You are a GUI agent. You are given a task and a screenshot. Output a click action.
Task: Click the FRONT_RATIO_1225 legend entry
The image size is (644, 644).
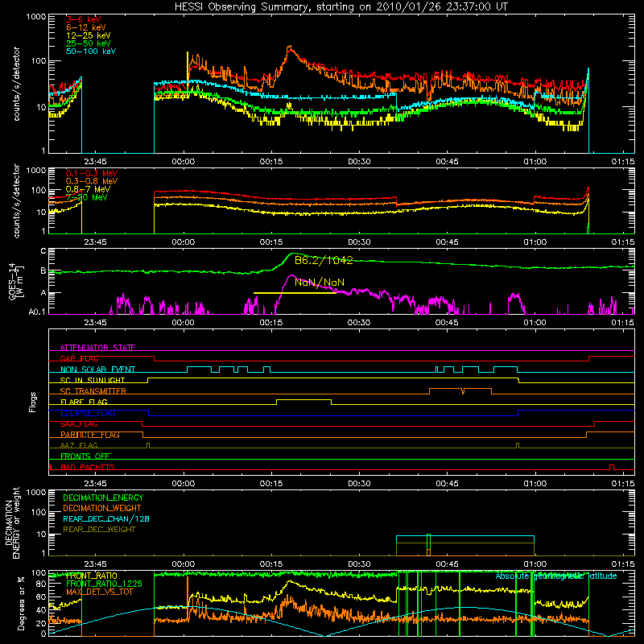[104, 584]
